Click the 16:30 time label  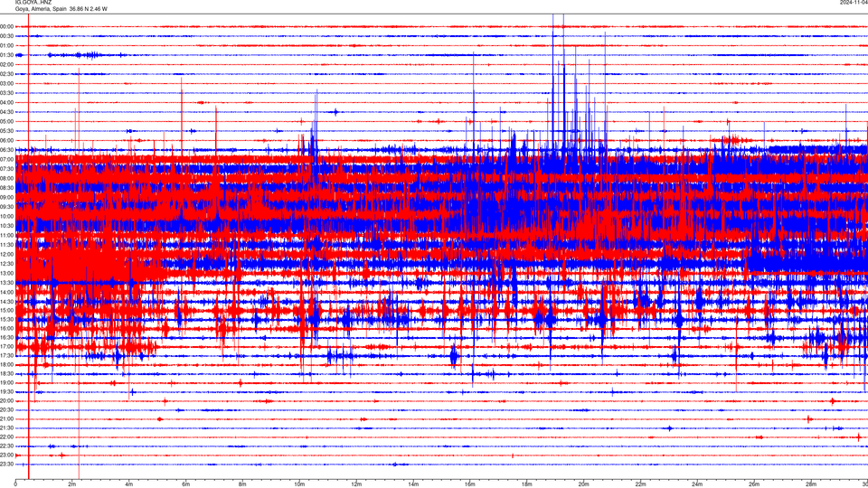[6, 337]
